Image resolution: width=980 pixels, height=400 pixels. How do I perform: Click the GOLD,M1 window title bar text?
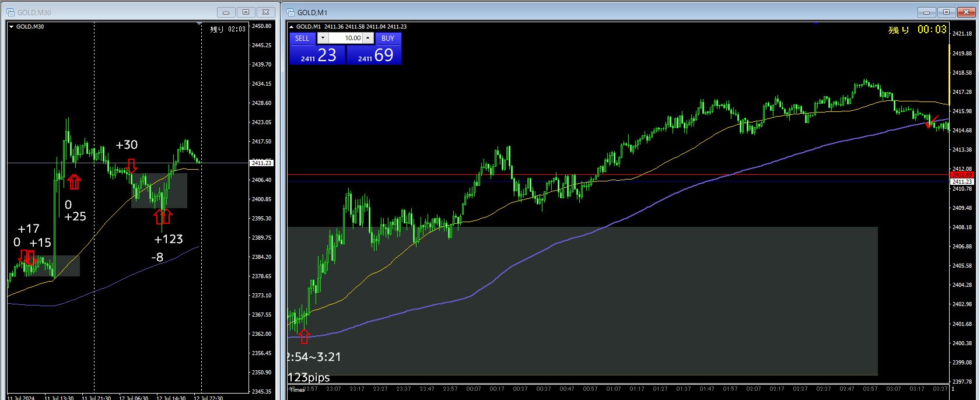click(x=312, y=12)
